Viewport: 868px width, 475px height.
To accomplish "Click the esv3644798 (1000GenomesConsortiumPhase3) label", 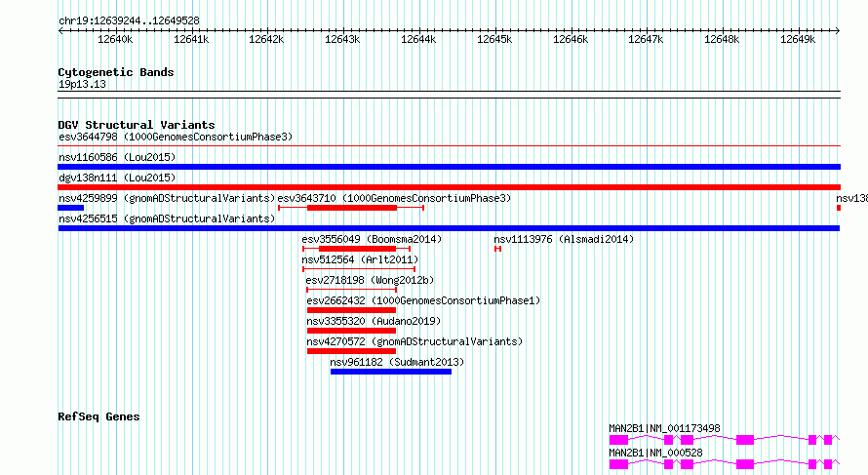I will [176, 137].
